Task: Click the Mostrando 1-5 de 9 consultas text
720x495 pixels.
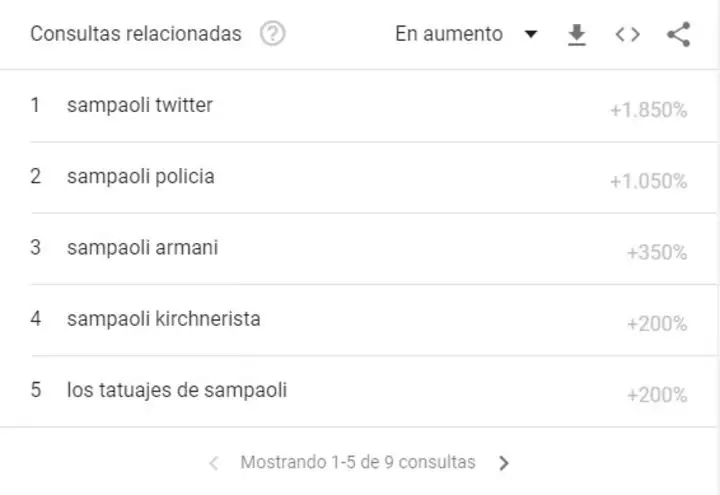Action: (x=358, y=463)
